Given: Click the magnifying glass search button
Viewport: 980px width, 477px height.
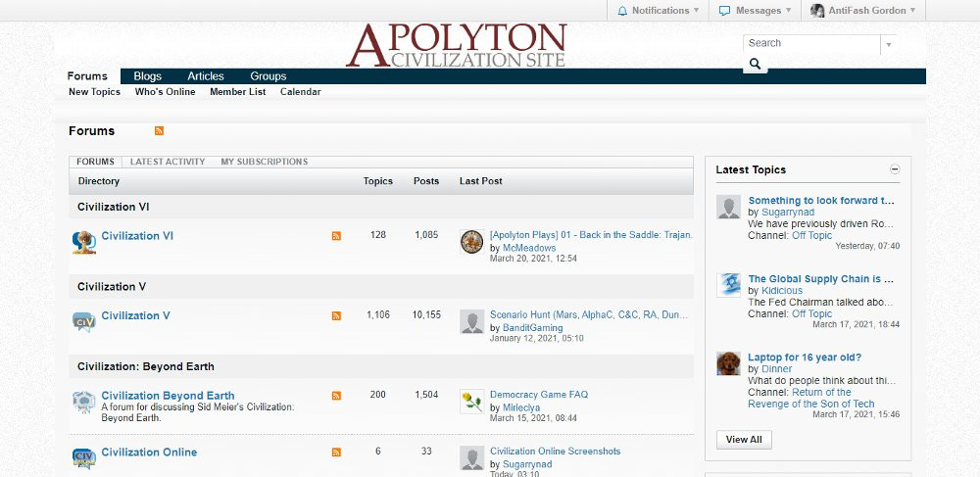Looking at the screenshot, I should click(755, 63).
